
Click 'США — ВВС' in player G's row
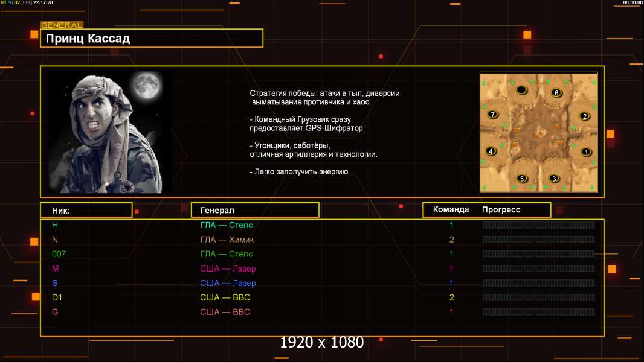point(225,311)
